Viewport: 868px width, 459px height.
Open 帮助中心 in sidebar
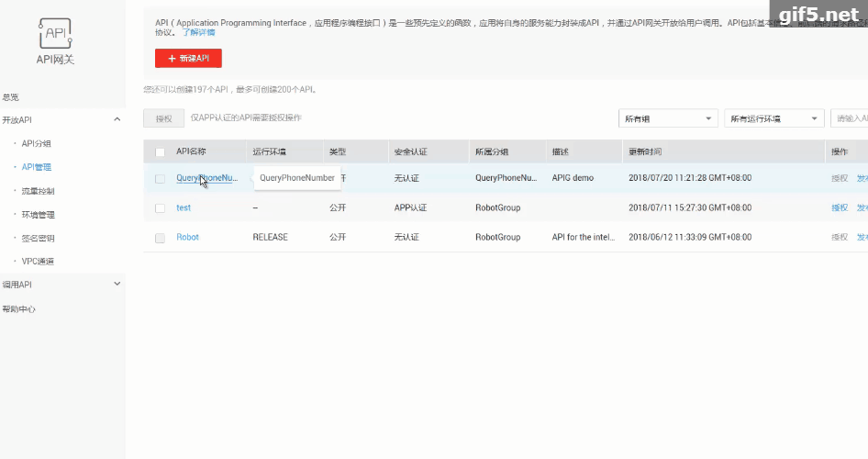point(19,309)
